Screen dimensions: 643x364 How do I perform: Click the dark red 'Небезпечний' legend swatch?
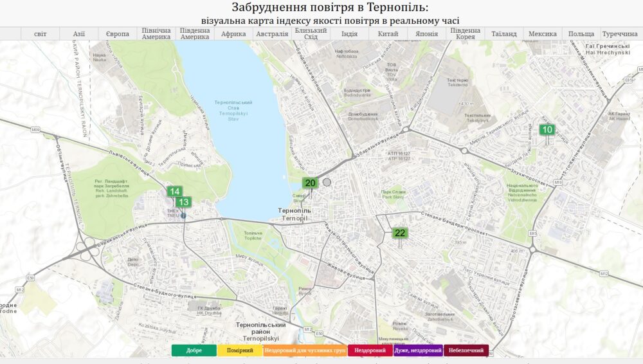coord(466,350)
